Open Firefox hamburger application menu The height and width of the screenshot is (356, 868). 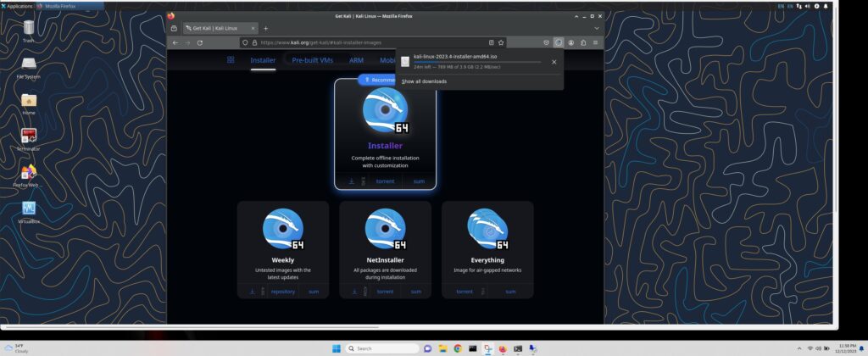(x=596, y=42)
